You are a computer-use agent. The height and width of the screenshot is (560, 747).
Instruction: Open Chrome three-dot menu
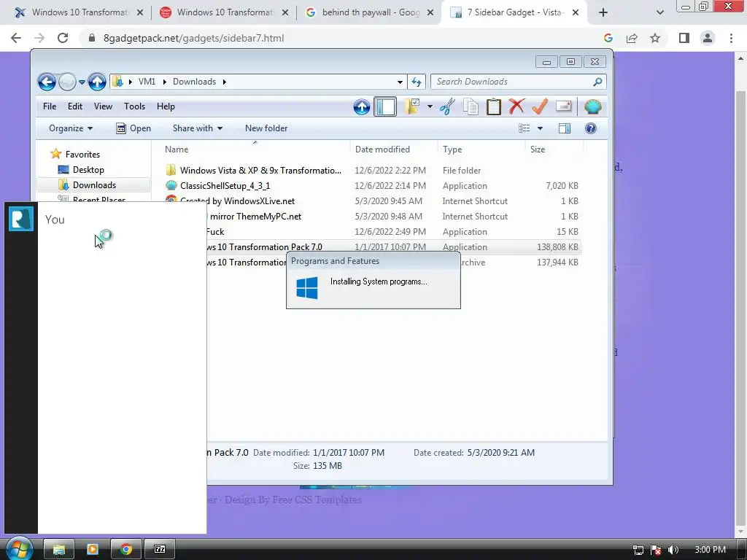pyautogui.click(x=731, y=38)
